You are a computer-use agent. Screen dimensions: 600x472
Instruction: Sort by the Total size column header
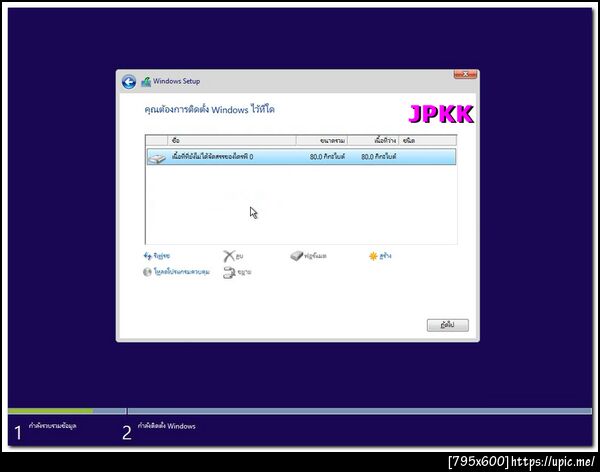coord(322,140)
